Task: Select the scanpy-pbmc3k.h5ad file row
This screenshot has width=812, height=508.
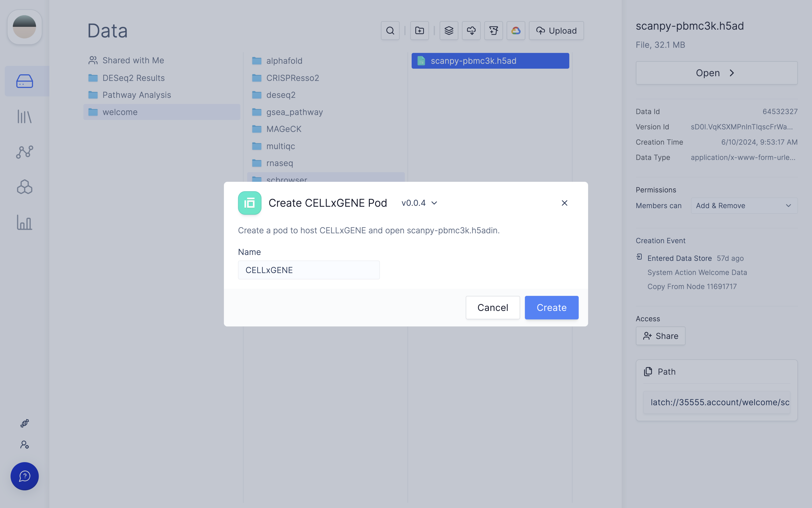Action: 490,61
